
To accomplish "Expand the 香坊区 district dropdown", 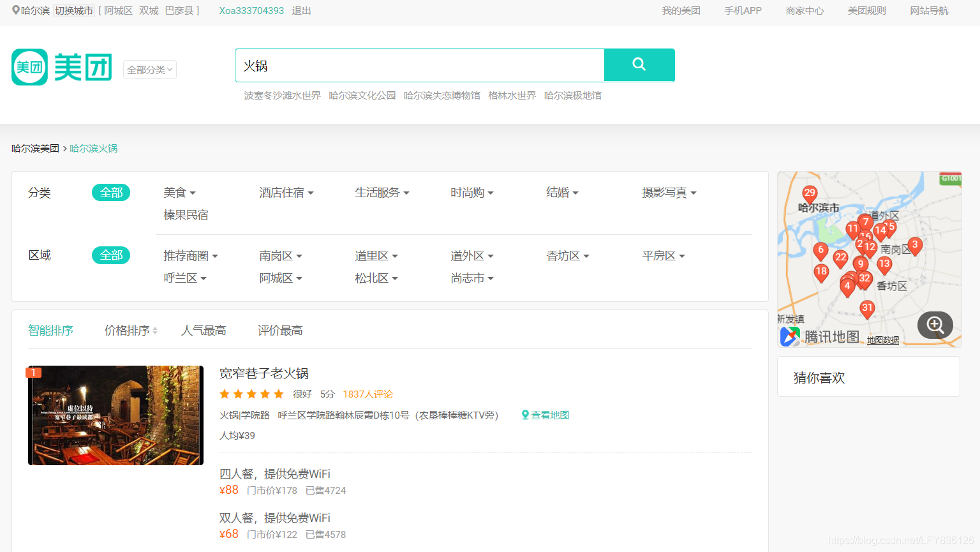I will (568, 256).
